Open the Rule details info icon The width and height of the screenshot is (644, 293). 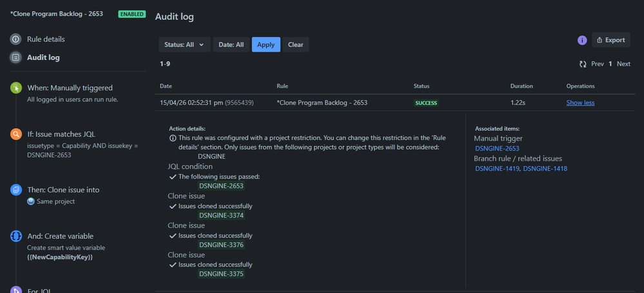point(15,39)
